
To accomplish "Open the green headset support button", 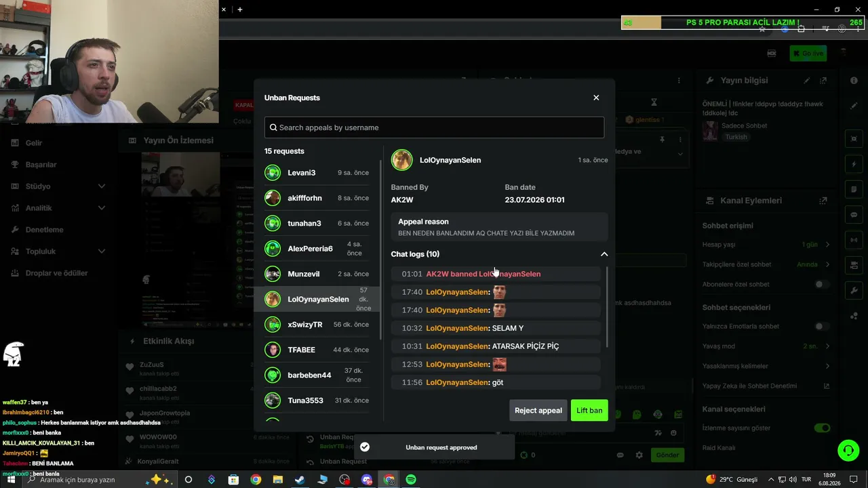I will [848, 450].
